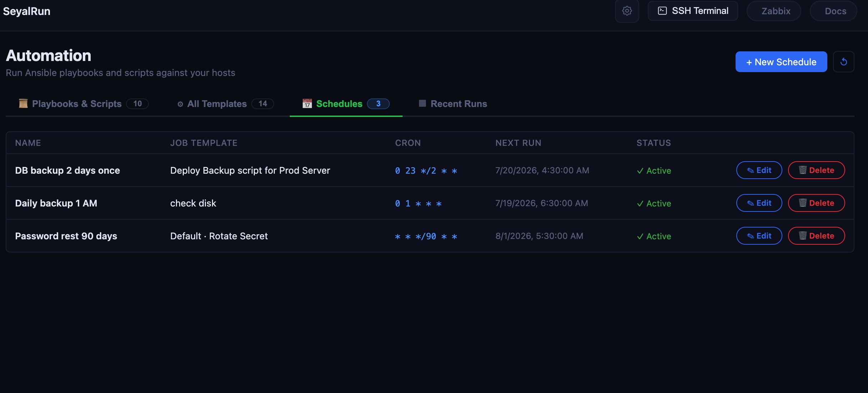Select the Schedules tab
Screen dimensions: 868x393
[346, 104]
